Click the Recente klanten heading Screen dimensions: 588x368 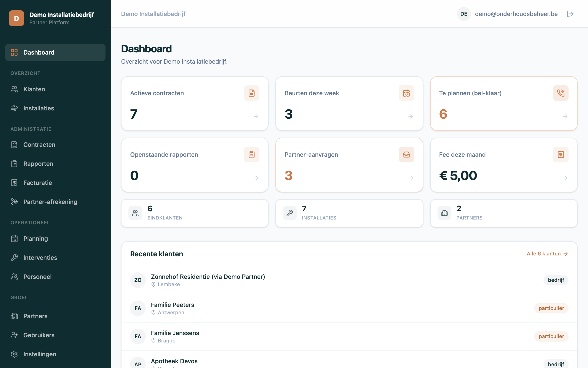click(x=157, y=254)
